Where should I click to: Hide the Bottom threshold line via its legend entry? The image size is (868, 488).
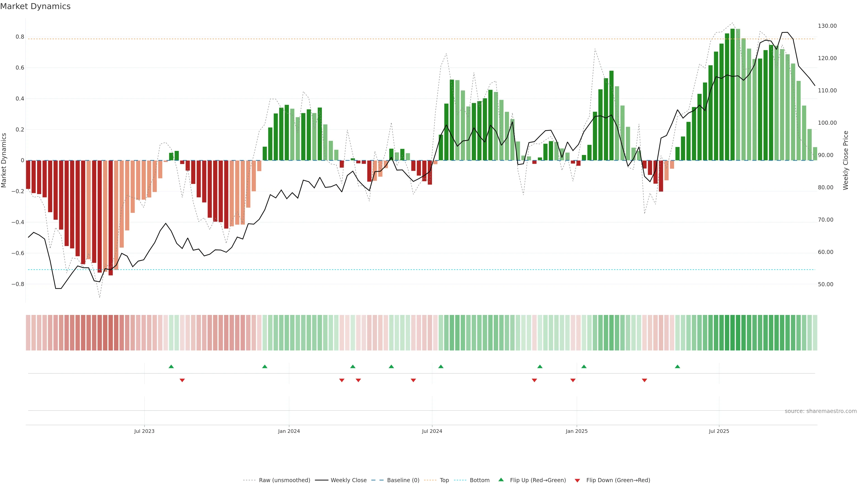coord(479,480)
